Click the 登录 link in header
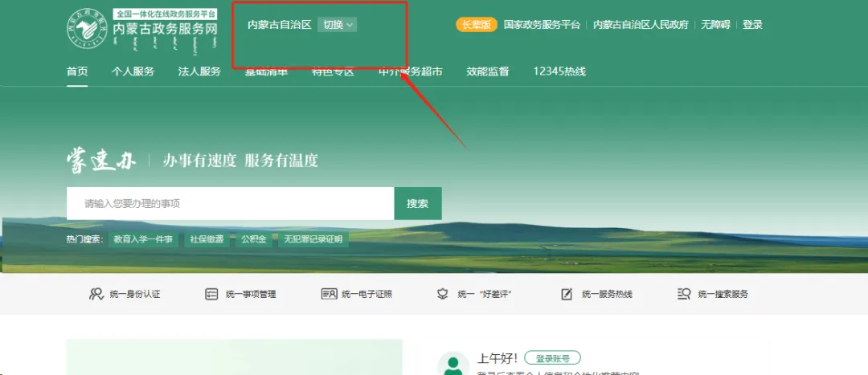The image size is (868, 375). click(752, 25)
